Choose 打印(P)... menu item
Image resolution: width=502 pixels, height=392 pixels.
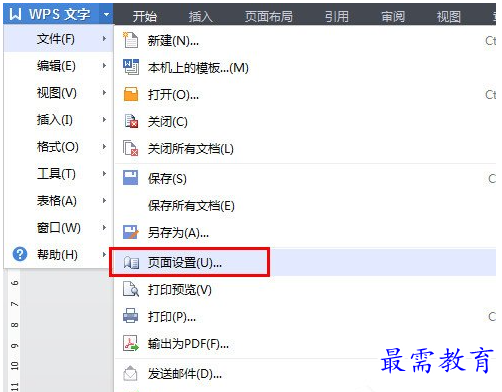305,316
